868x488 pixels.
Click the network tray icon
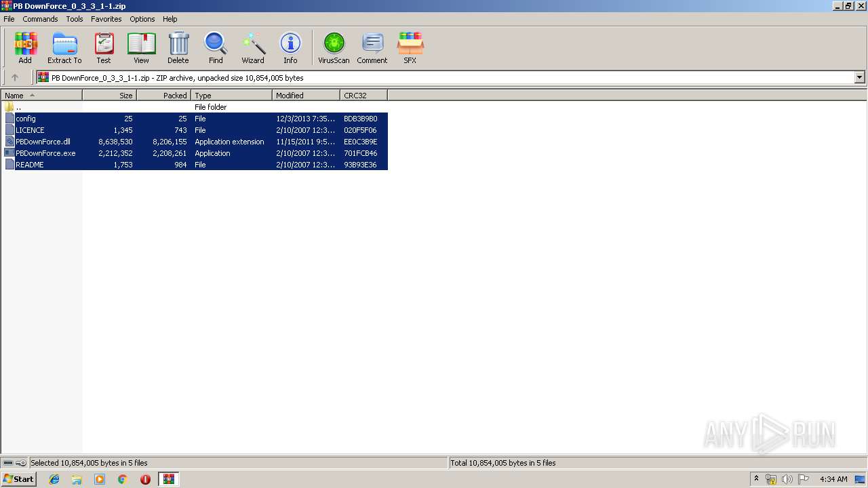tap(771, 479)
